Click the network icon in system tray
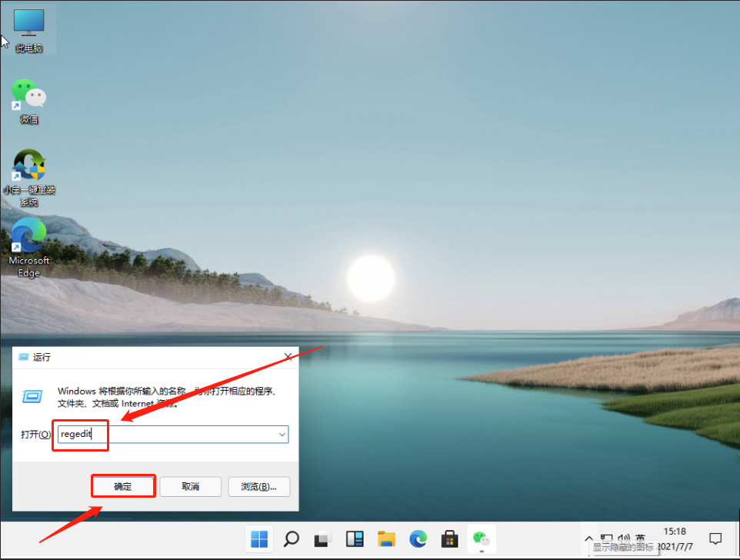This screenshot has width=740, height=560. pyautogui.click(x=607, y=538)
